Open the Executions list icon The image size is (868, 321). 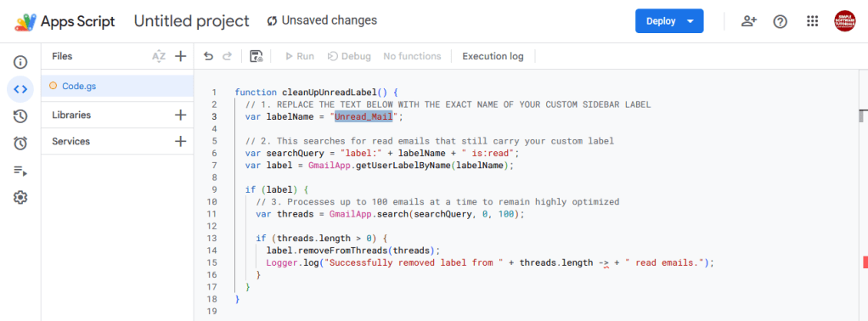coord(20,171)
